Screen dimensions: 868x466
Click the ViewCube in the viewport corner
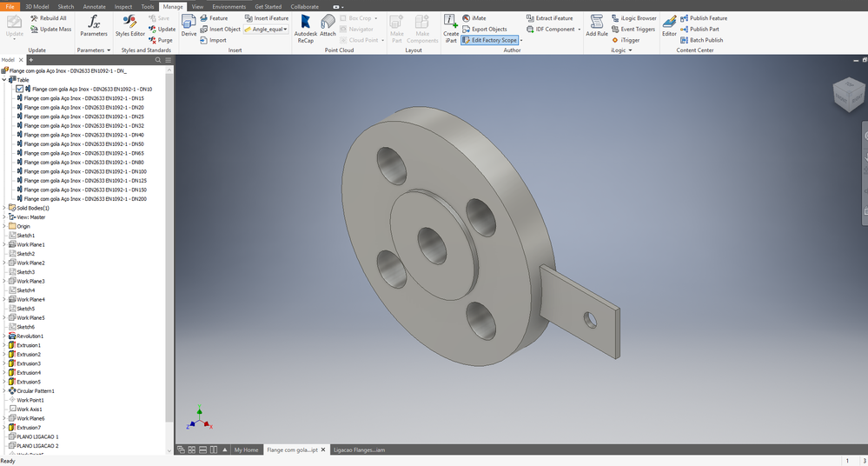(x=848, y=95)
